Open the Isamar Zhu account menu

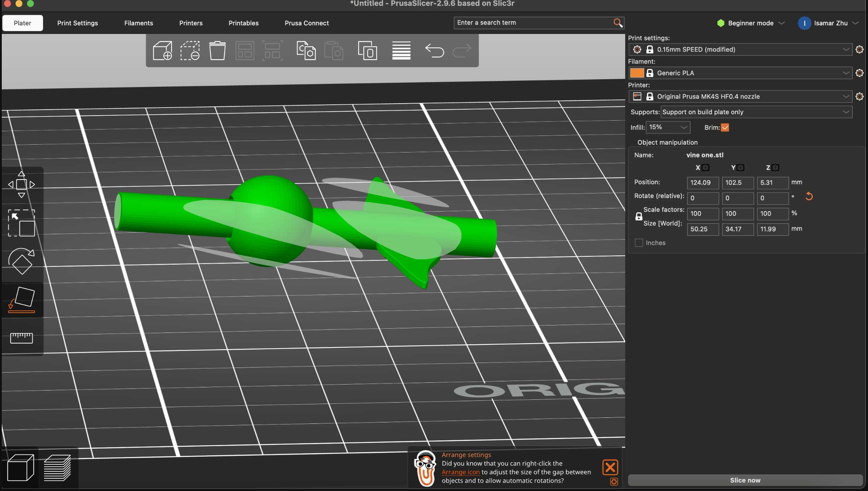point(828,23)
